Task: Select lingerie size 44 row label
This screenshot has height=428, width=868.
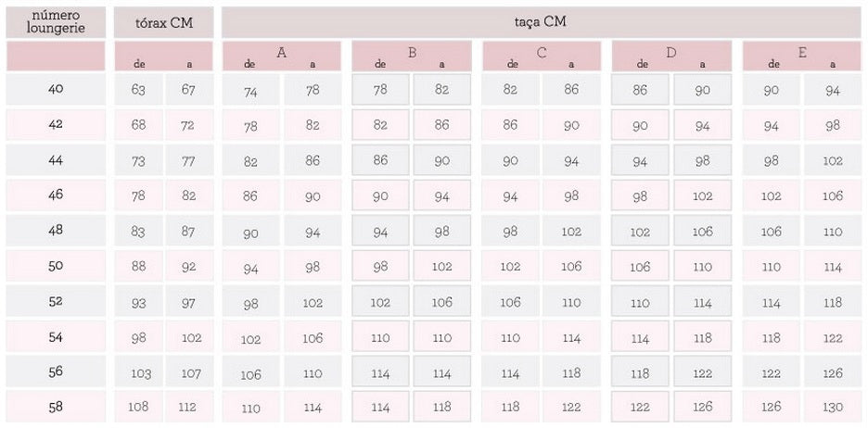Action: [x=56, y=160]
